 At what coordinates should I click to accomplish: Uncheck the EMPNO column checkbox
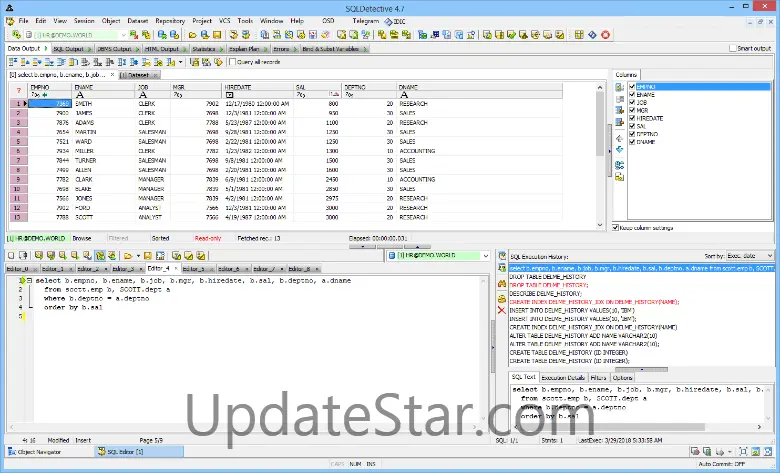pyautogui.click(x=632, y=87)
